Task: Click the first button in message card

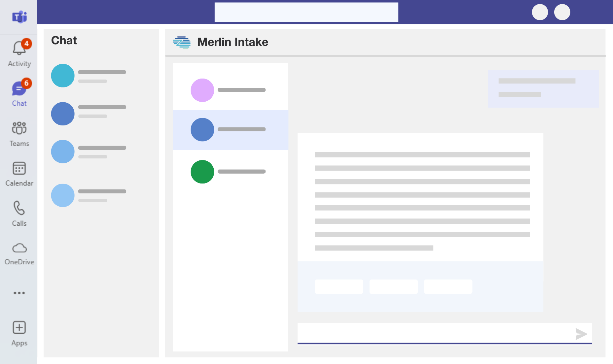Action: click(339, 286)
